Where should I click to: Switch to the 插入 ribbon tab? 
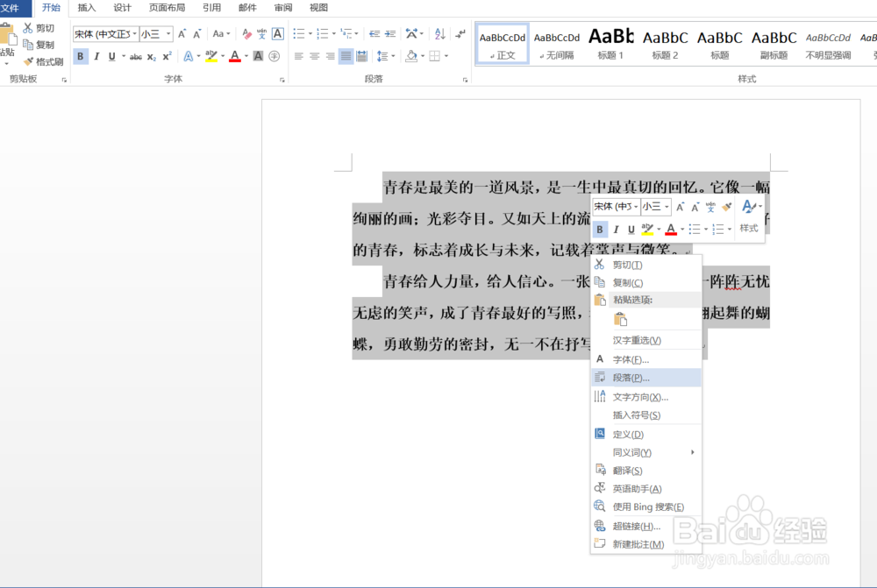(86, 9)
